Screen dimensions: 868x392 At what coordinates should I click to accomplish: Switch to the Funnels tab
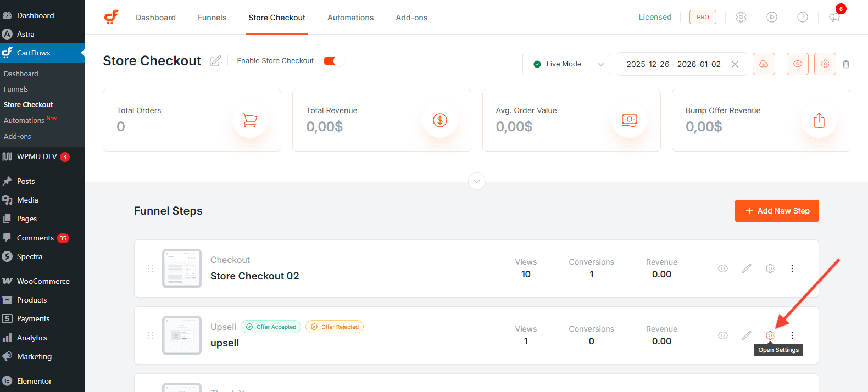tap(212, 18)
